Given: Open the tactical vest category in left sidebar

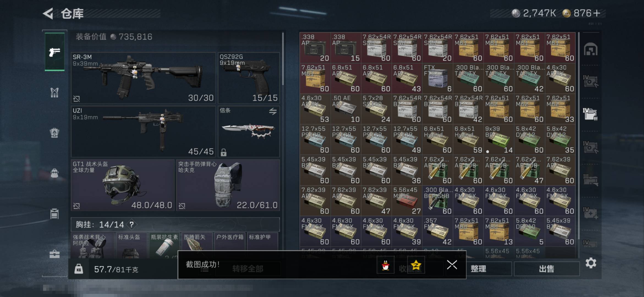Looking at the screenshot, I should click(x=54, y=92).
